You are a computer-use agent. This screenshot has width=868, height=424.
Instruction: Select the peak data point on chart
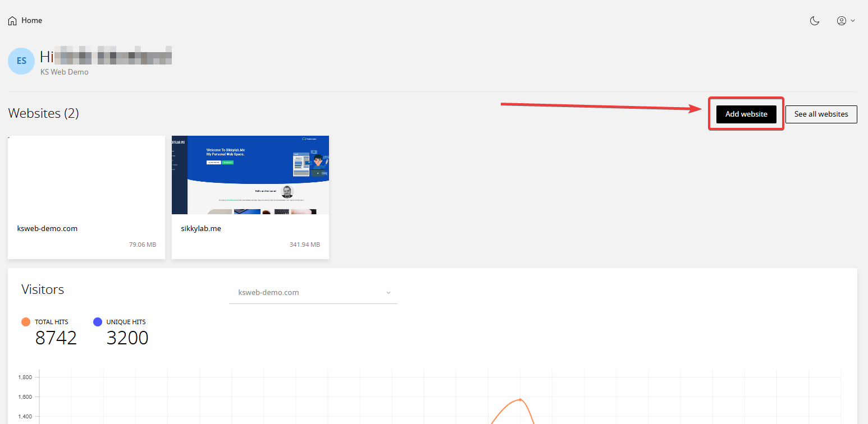[520, 399]
